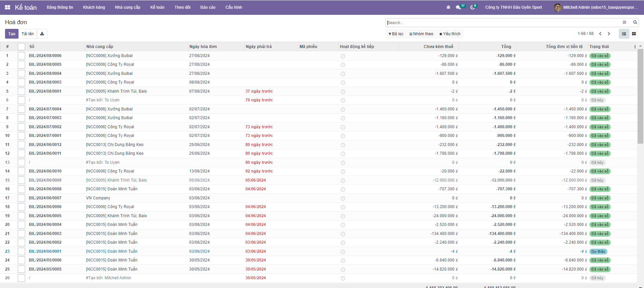Click the download export icon beside Tải lên
The width and height of the screenshot is (644, 288).
click(x=42, y=34)
